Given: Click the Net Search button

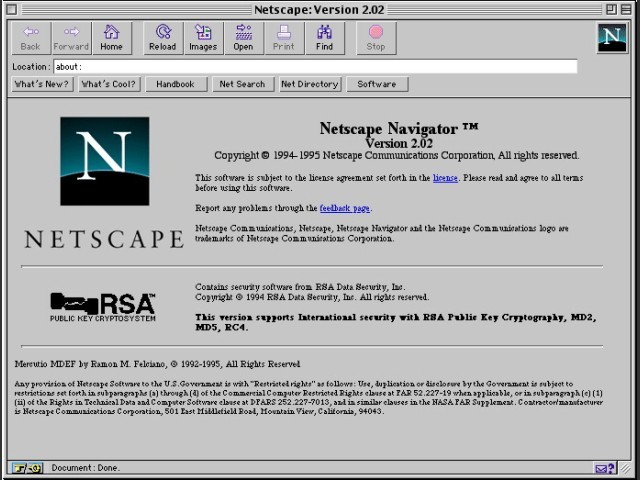Looking at the screenshot, I should tap(243, 84).
